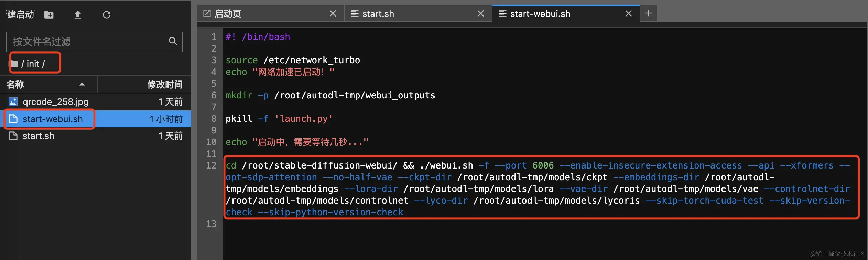Select start-webui.sh in file list
The height and width of the screenshot is (260, 868).
click(96, 119)
